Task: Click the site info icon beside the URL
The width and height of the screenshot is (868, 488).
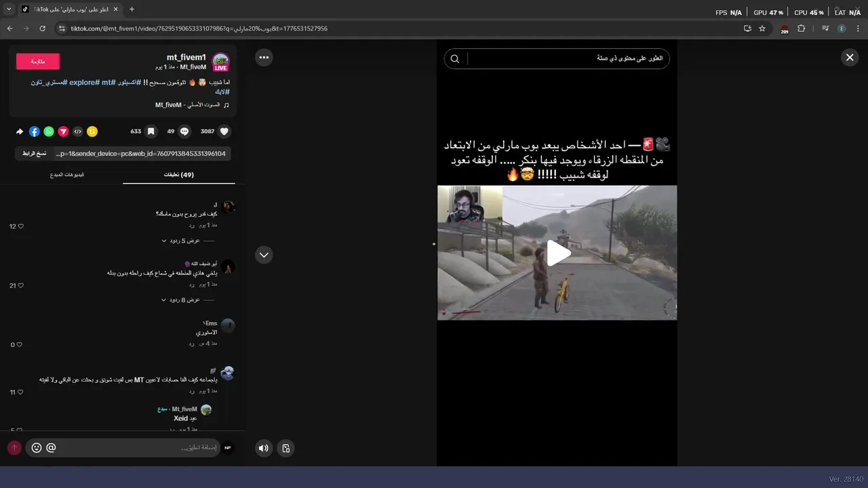Action: pos(62,28)
